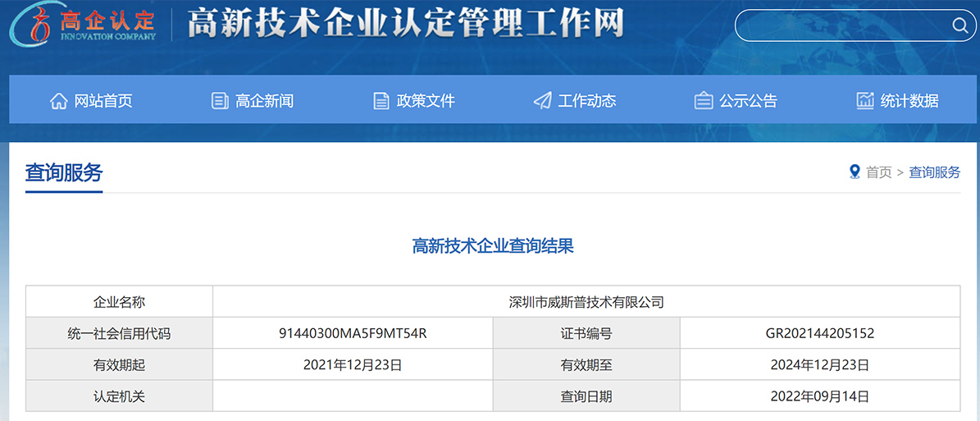The image size is (980, 421).
Task: Select start date 2021年12月23日
Action: point(353,364)
